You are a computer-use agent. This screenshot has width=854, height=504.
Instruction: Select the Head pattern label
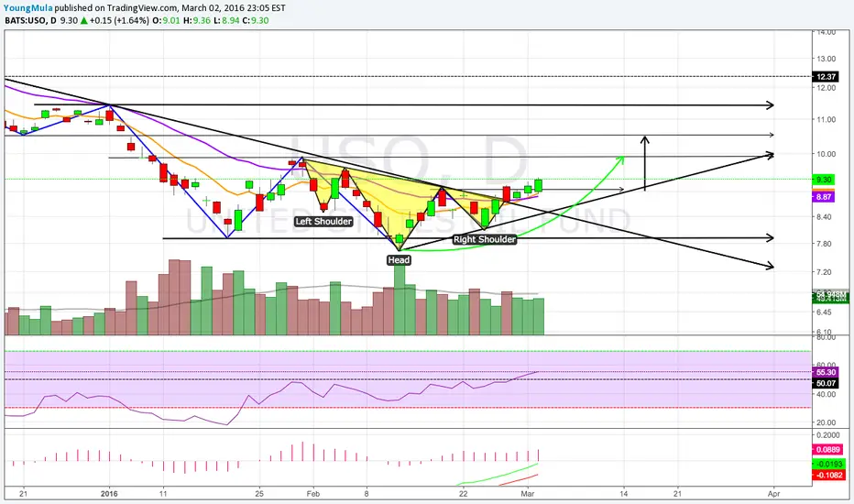pos(399,260)
